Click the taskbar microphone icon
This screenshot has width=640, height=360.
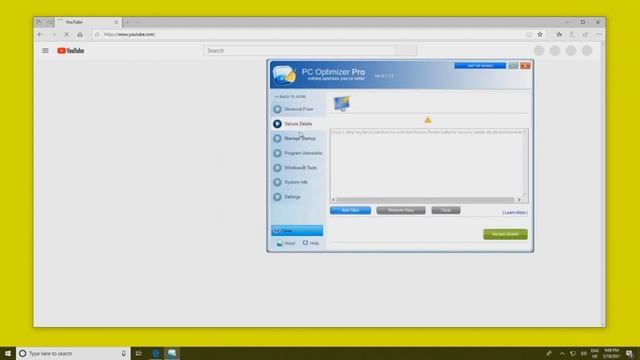(124, 353)
